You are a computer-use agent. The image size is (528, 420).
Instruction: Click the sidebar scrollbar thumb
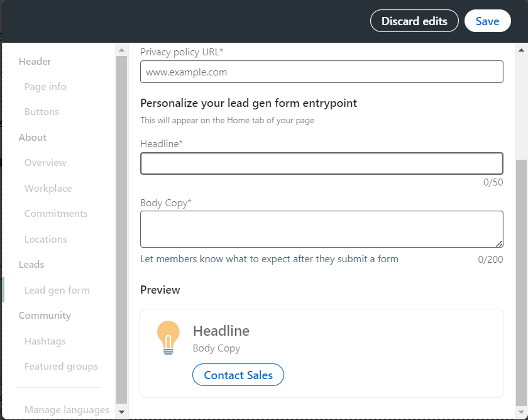click(121, 229)
